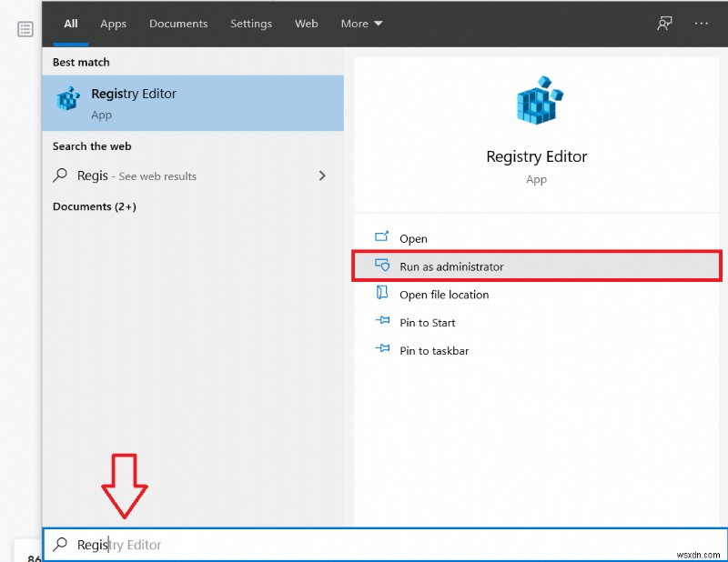Expand Regis web results with the chevron

coord(321,176)
